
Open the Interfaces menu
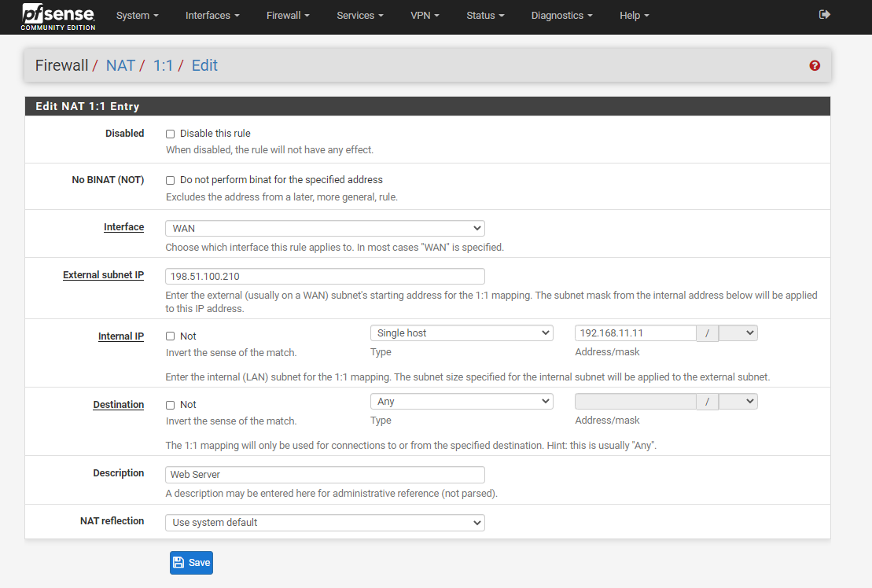coord(212,16)
